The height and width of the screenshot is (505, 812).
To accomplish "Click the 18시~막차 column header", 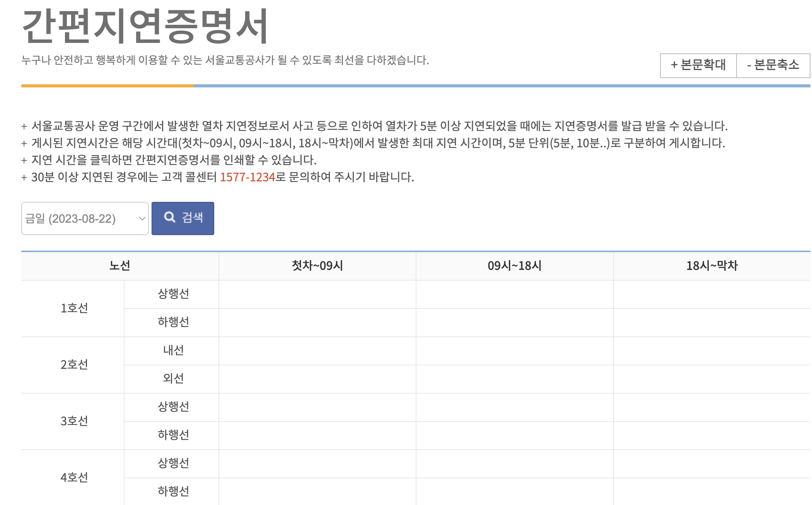I will (x=711, y=266).
